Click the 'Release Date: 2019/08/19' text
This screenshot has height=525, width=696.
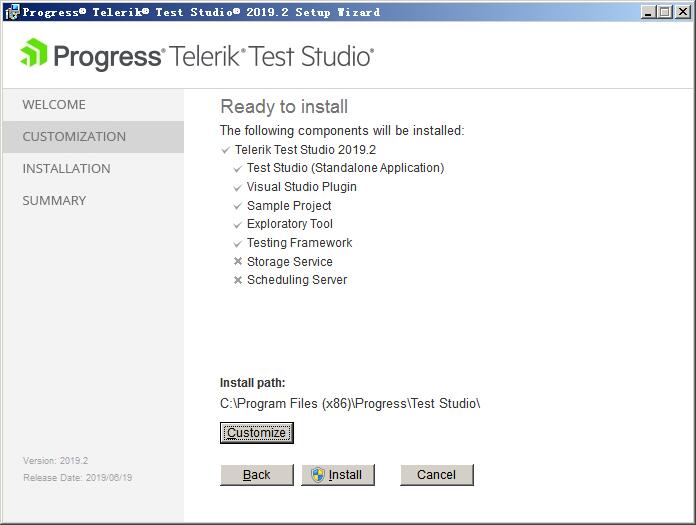[78, 478]
